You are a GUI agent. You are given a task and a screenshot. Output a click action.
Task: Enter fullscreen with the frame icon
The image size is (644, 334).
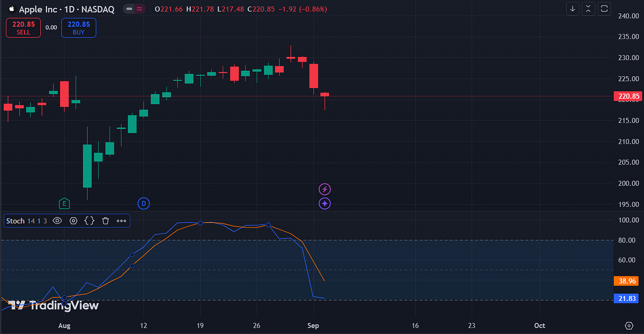pos(604,9)
